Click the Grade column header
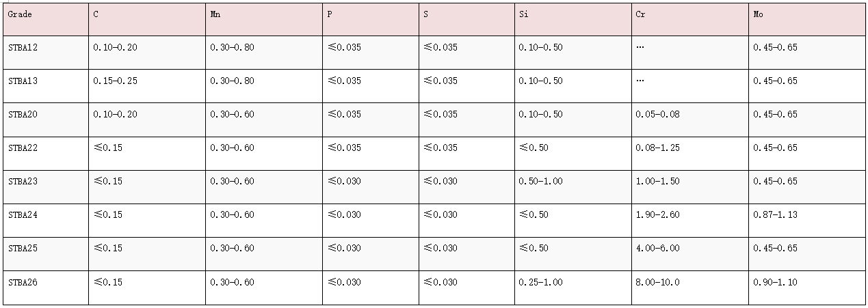 tap(21, 14)
